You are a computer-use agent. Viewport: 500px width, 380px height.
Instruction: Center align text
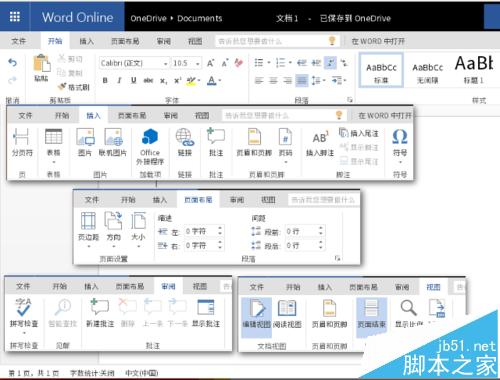coord(273,80)
